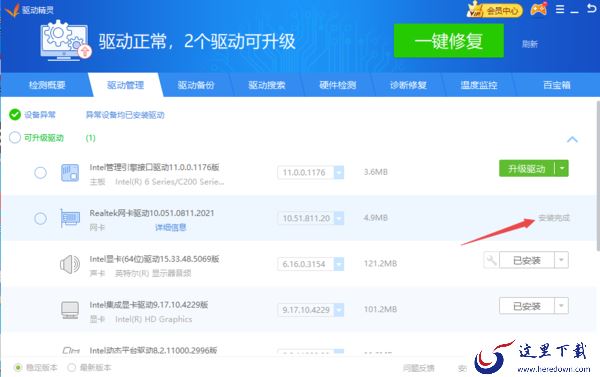Click the driver status monitor gear icon
Image resolution: width=600 pixels, height=377 pixels.
tap(66, 40)
